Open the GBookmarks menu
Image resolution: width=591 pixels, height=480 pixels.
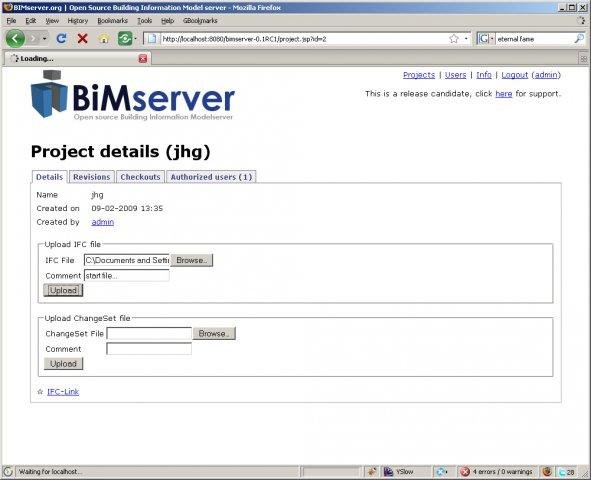click(x=200, y=21)
